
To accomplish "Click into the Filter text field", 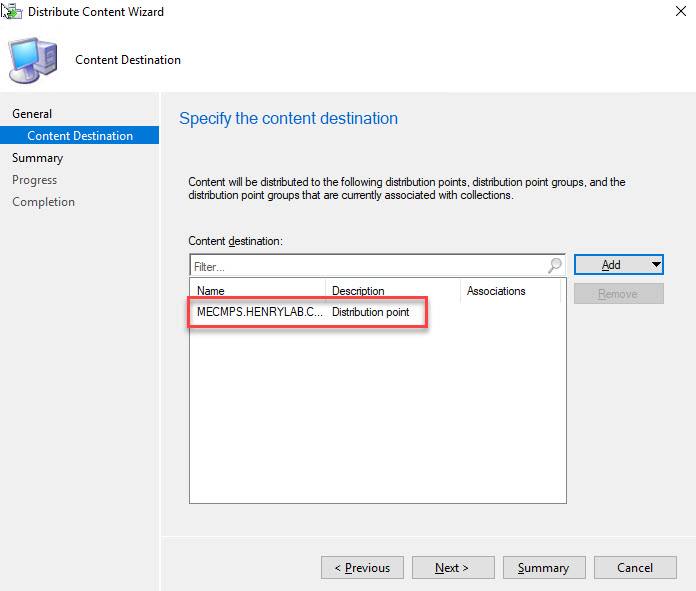I will click(365, 267).
